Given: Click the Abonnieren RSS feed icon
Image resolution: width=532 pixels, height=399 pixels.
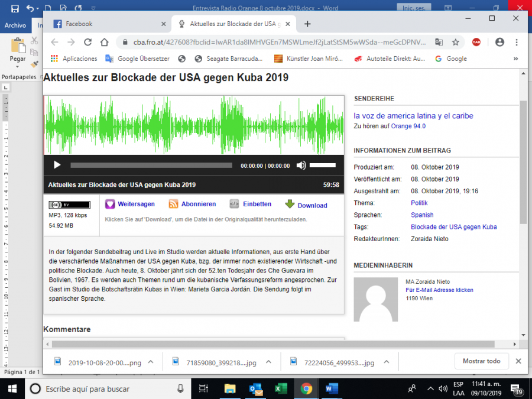Looking at the screenshot, I should (x=174, y=204).
